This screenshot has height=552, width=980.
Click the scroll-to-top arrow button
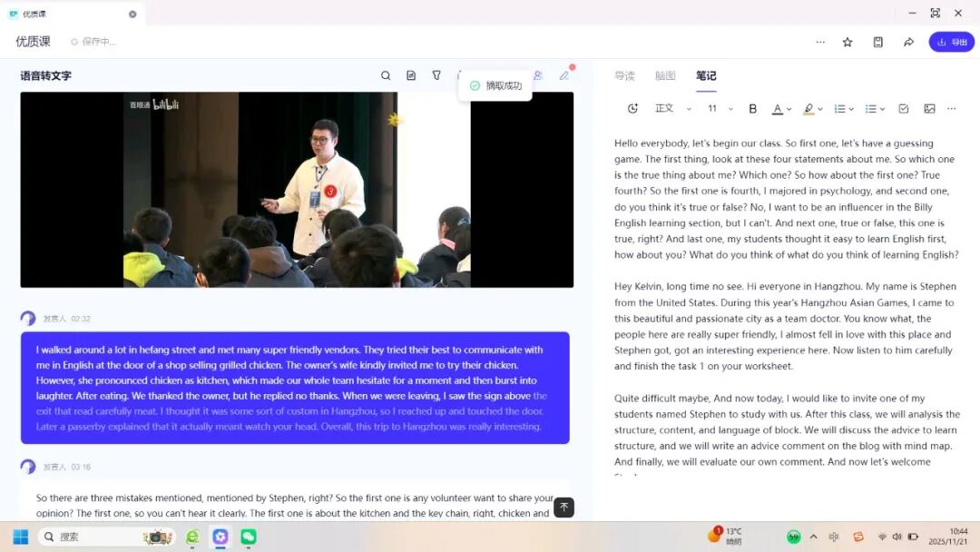point(563,508)
